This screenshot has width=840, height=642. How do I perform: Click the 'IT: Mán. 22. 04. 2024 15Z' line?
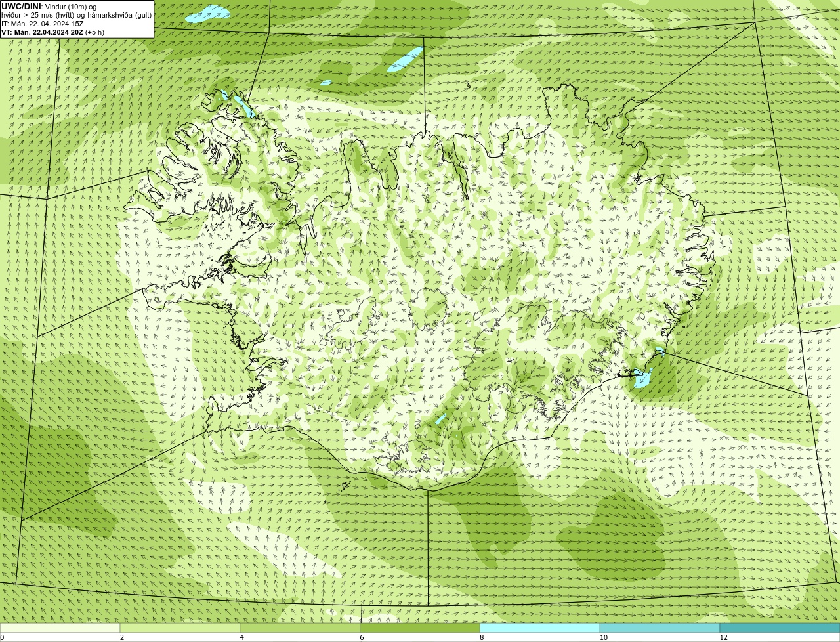pyautogui.click(x=43, y=24)
